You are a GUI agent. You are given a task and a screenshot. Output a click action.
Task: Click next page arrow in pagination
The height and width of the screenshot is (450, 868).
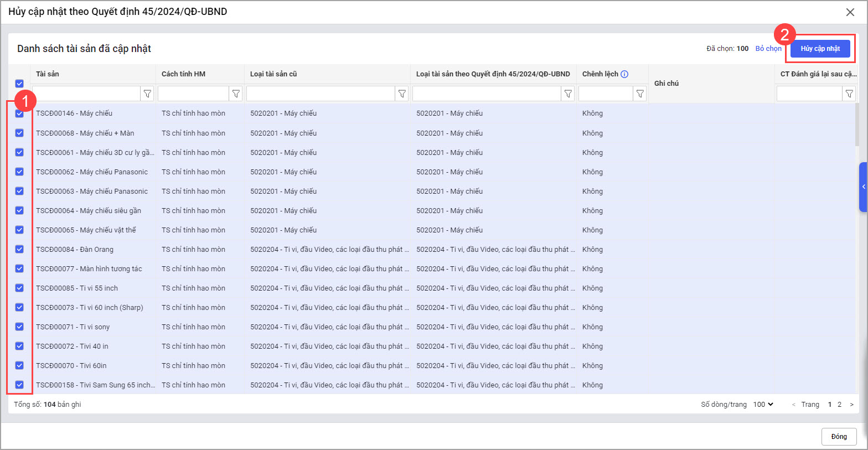(851, 405)
